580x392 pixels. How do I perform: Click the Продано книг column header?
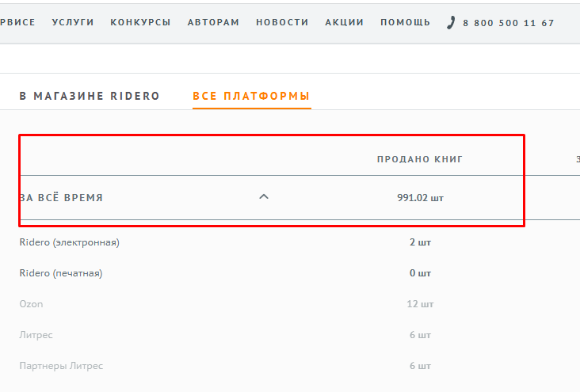click(420, 159)
